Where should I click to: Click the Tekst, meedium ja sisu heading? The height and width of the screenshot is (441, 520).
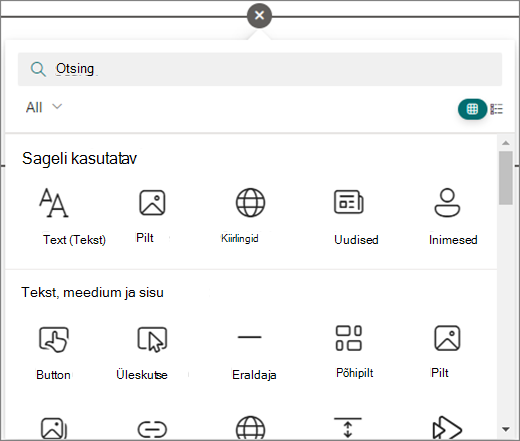pyautogui.click(x=93, y=292)
